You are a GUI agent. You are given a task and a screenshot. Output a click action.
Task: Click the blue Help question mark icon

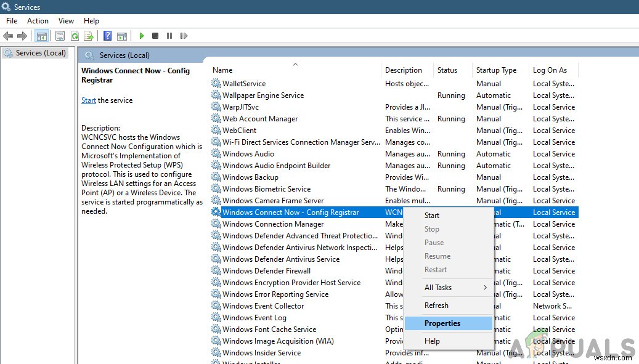(108, 36)
